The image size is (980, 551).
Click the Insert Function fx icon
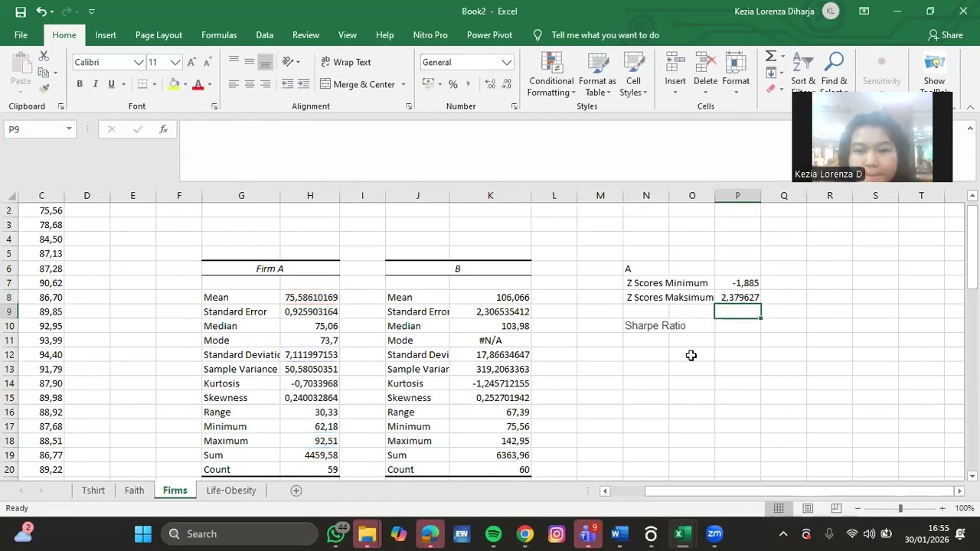point(163,129)
